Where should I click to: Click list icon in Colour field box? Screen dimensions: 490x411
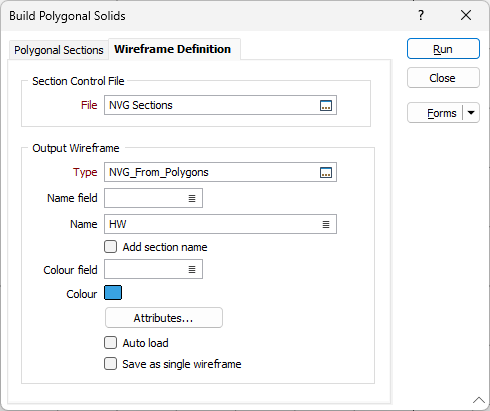[x=192, y=269]
